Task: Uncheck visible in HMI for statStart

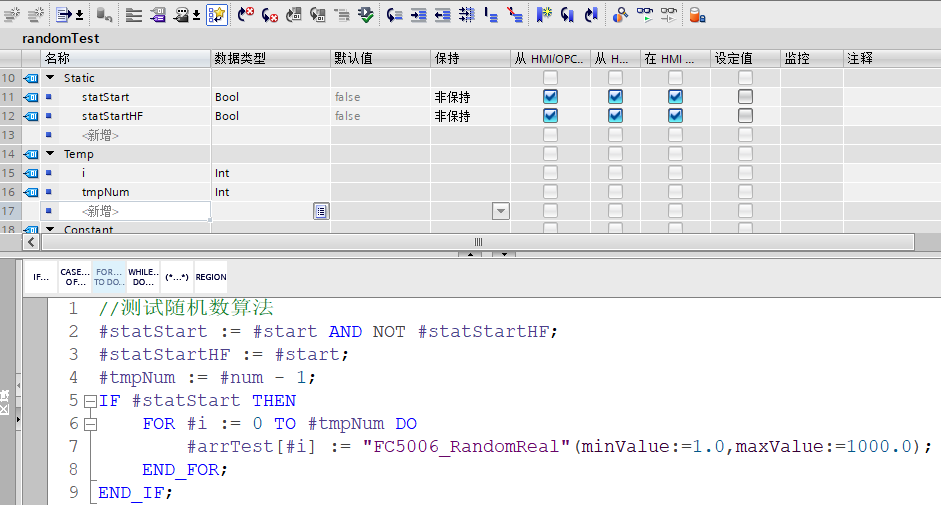Action: pos(675,97)
